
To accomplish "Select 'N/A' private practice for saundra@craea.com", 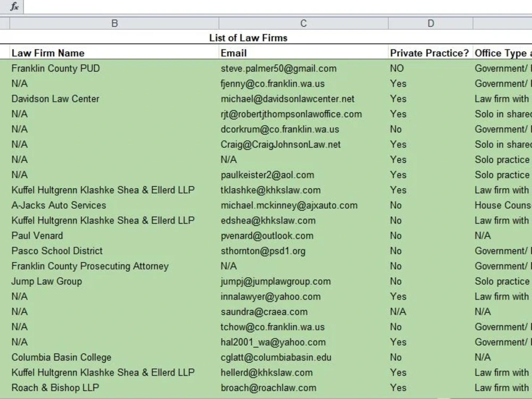I will pos(430,311).
